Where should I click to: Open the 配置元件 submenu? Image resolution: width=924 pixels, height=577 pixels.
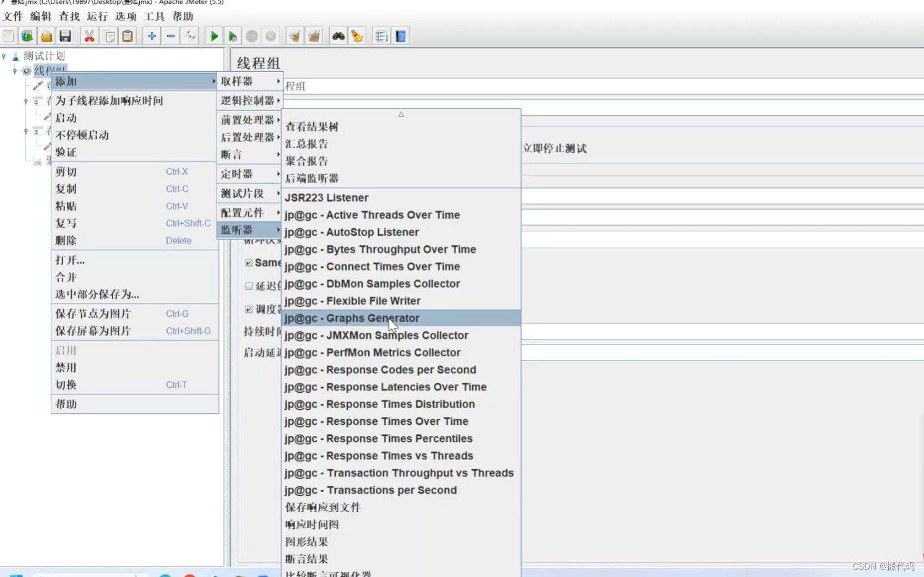[x=249, y=213]
